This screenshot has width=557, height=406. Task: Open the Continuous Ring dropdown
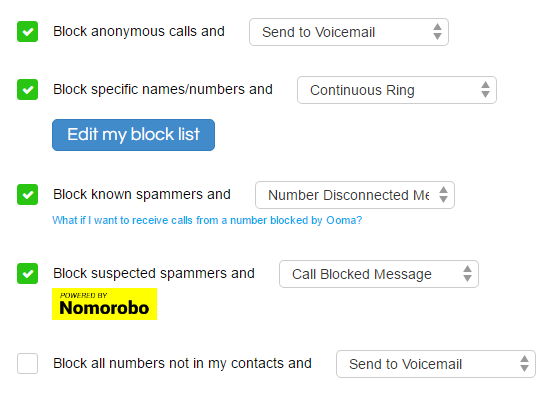[397, 90]
